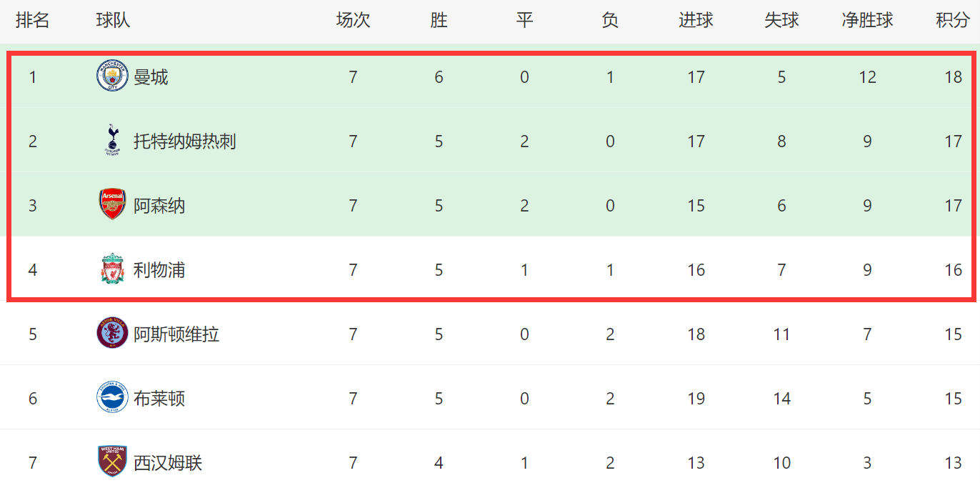Click the 净胜球 column header
Viewport: 980px width, 483px height.
pyautogui.click(x=867, y=20)
